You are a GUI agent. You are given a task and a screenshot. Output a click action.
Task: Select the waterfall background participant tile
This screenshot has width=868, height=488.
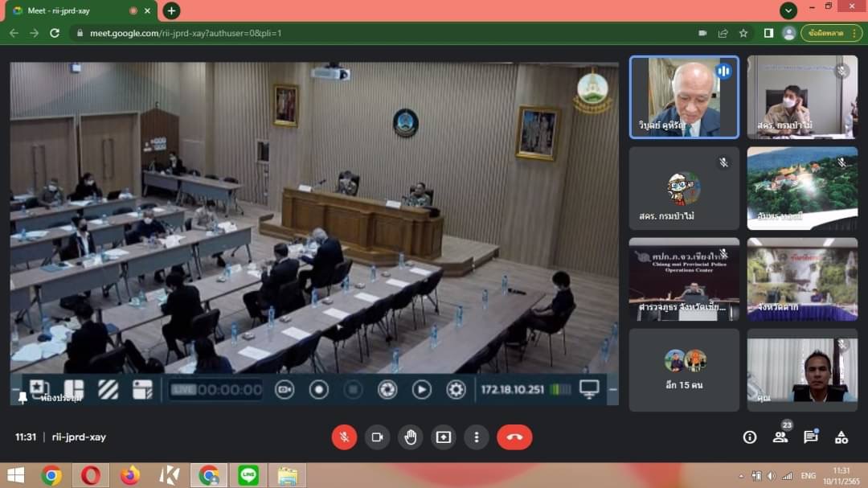click(x=802, y=279)
